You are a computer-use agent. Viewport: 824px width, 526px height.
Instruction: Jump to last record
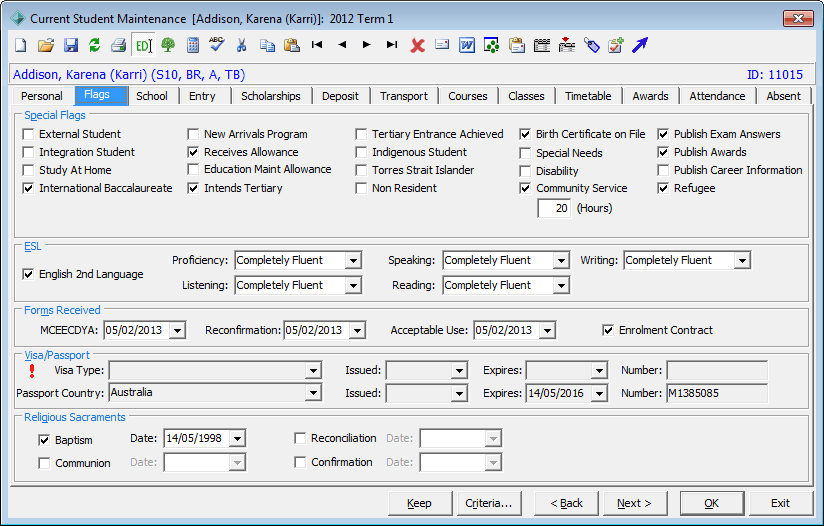click(392, 45)
